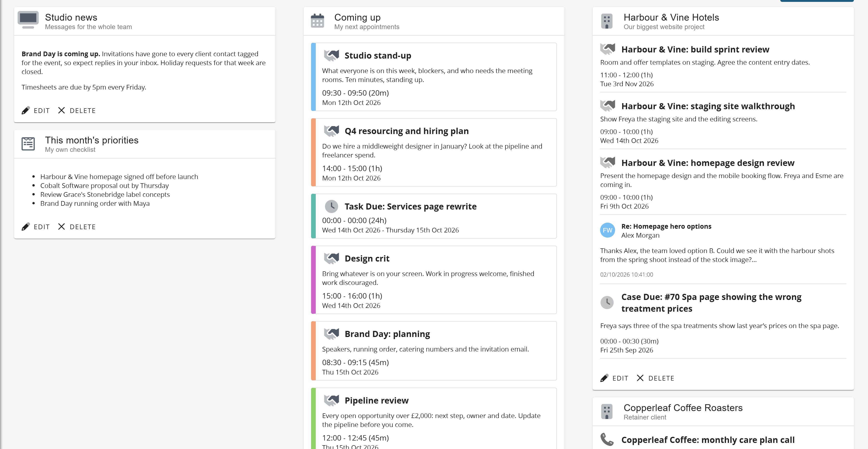Click the FW avatar on the hero options email
This screenshot has width=868, height=449.
(x=608, y=230)
